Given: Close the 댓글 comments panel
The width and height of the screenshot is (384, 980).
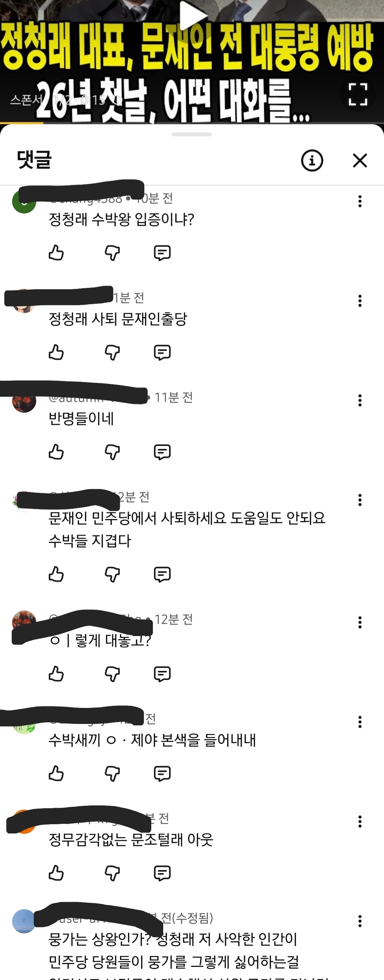Looking at the screenshot, I should (x=360, y=160).
